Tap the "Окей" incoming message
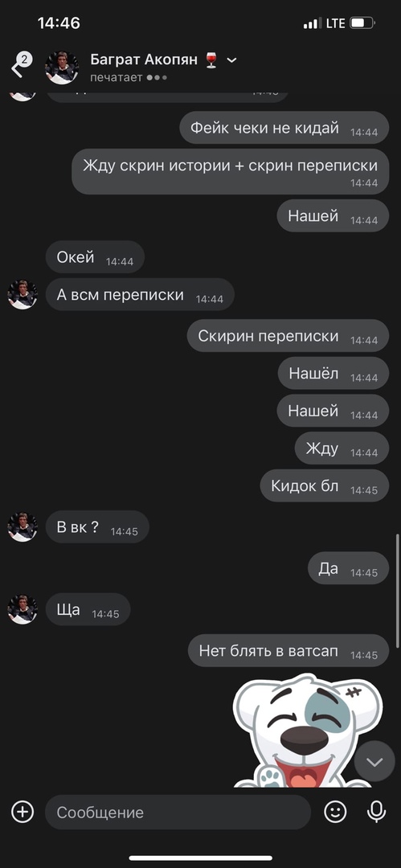 (95, 257)
